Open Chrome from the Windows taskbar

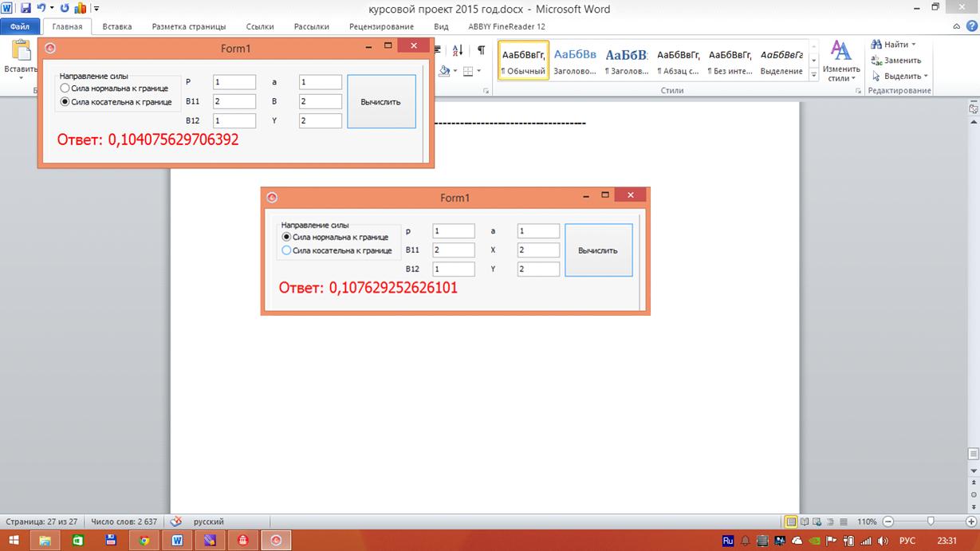144,541
